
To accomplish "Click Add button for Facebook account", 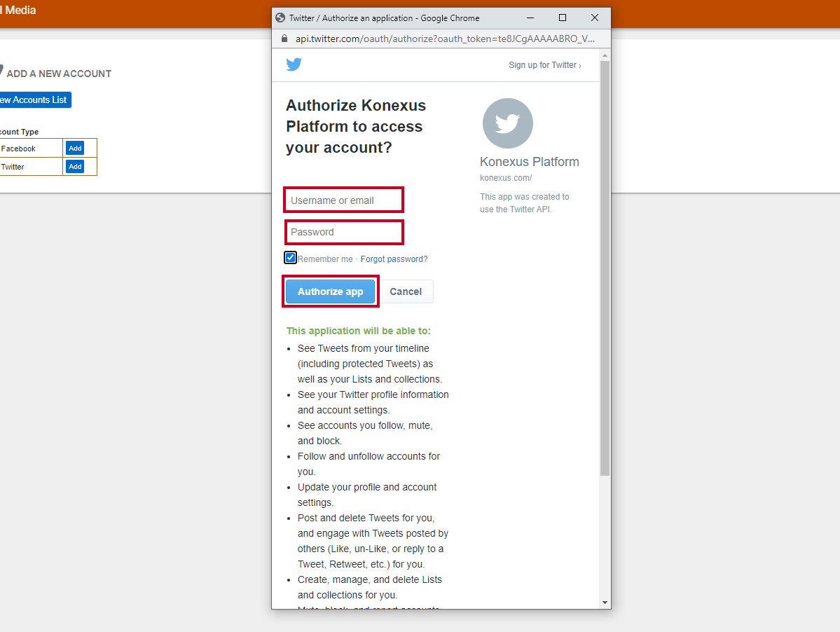I will 75,149.
